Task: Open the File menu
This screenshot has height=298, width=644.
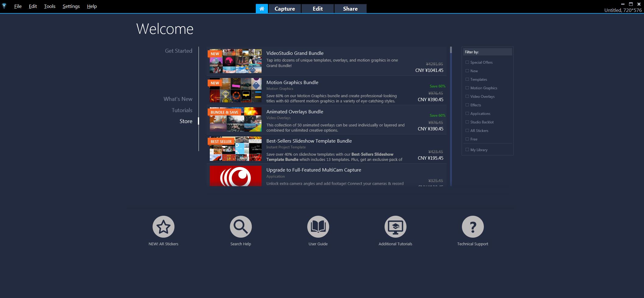Action: (x=18, y=6)
